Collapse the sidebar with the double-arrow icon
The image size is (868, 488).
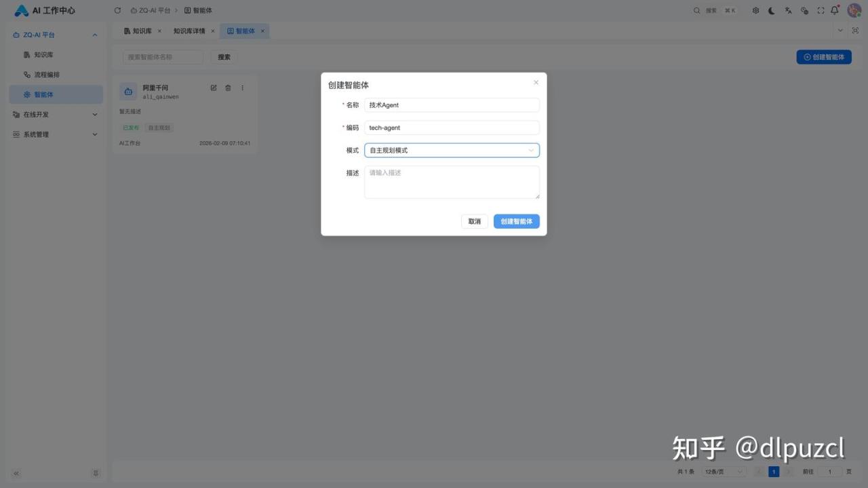click(x=16, y=473)
